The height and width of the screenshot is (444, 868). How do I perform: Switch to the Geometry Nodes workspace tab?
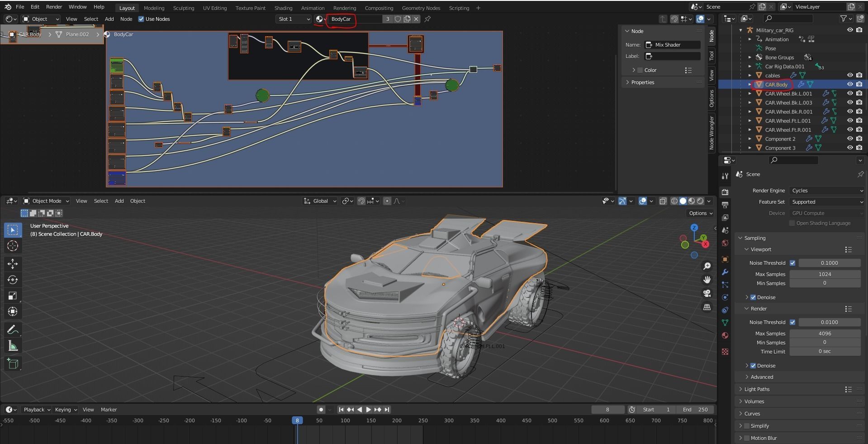coord(421,8)
